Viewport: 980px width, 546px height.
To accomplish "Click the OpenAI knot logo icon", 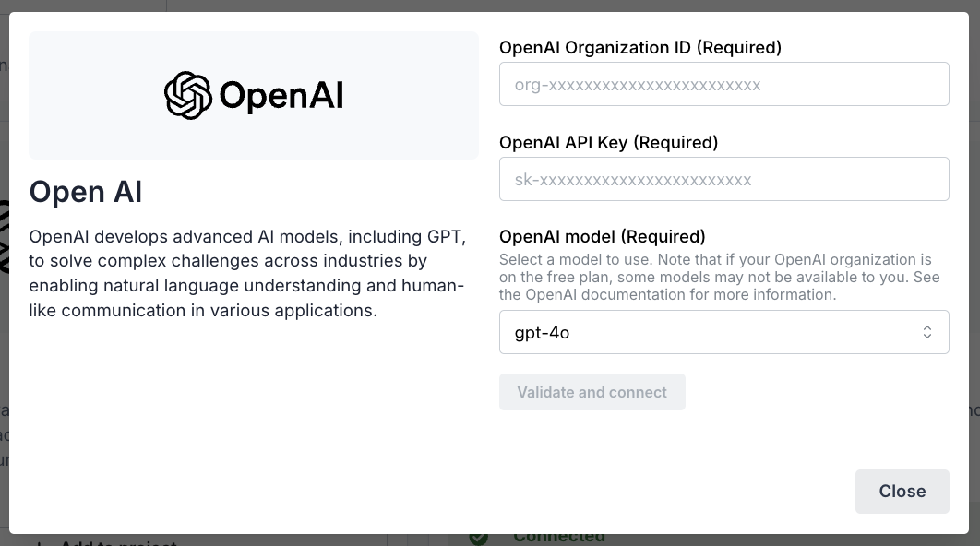I will 187,96.
